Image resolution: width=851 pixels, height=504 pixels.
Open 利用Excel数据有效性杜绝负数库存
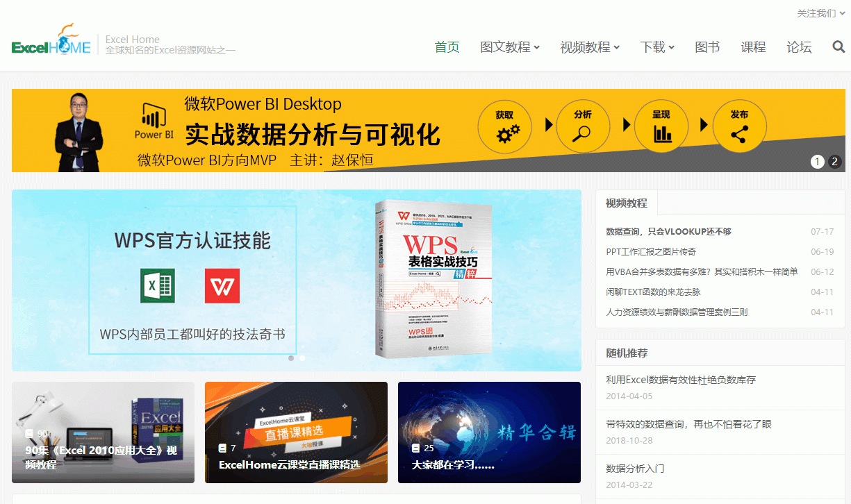point(681,380)
